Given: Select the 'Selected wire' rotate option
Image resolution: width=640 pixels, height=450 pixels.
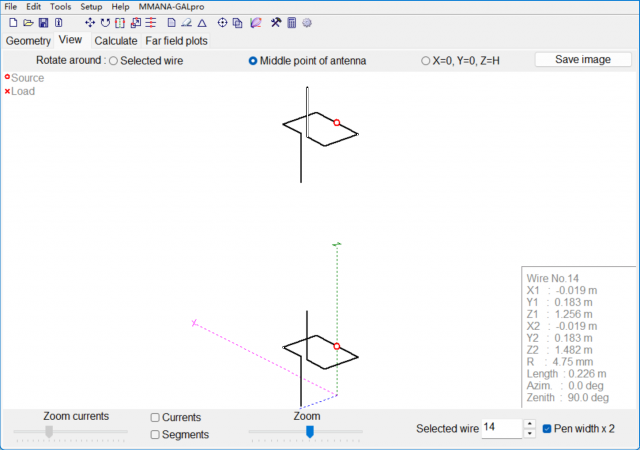Looking at the screenshot, I should point(113,61).
